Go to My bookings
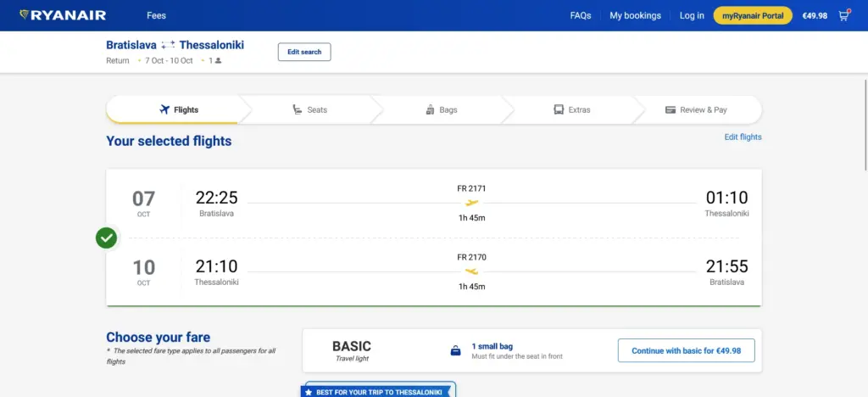This screenshot has height=397, width=868. 636,15
